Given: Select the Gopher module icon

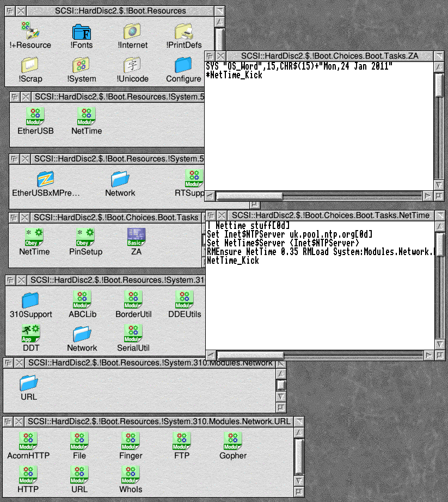Looking at the screenshot, I should [x=233, y=441].
